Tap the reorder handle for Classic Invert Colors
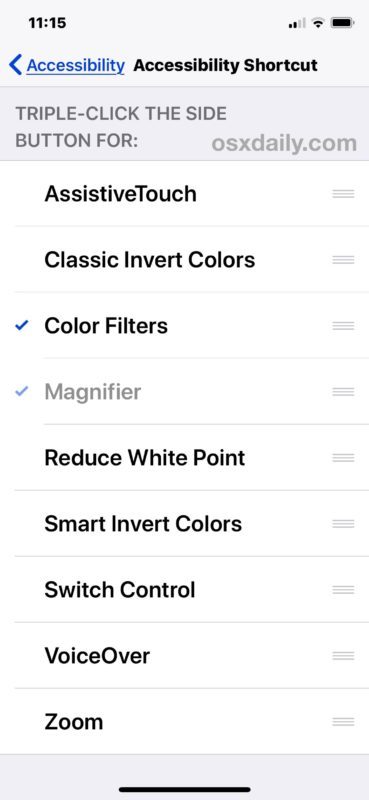This screenshot has height=800, width=369. pos(343,260)
